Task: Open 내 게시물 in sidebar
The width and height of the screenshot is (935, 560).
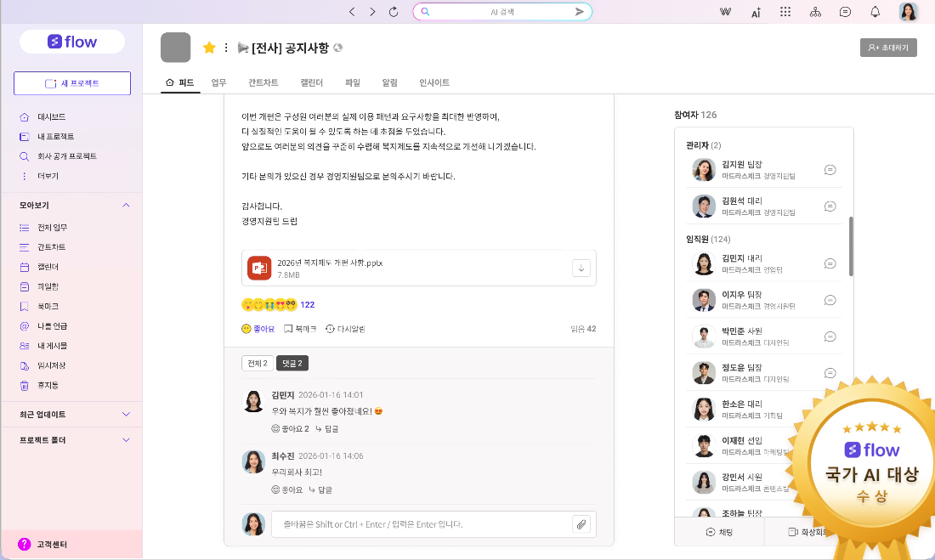Action: point(52,346)
